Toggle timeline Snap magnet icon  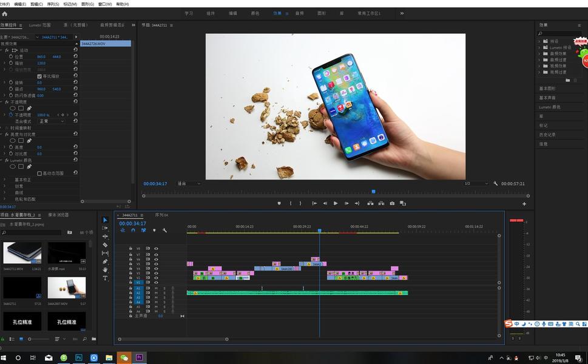(x=133, y=230)
